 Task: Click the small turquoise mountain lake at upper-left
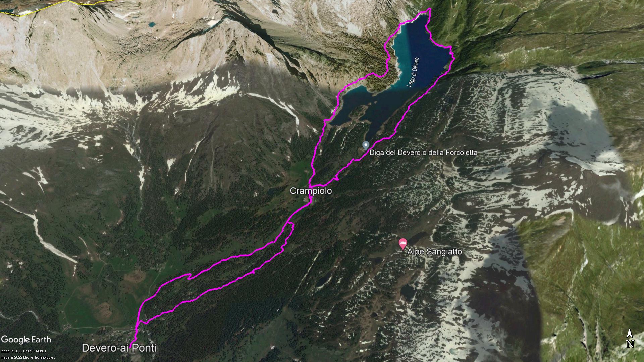152,24
